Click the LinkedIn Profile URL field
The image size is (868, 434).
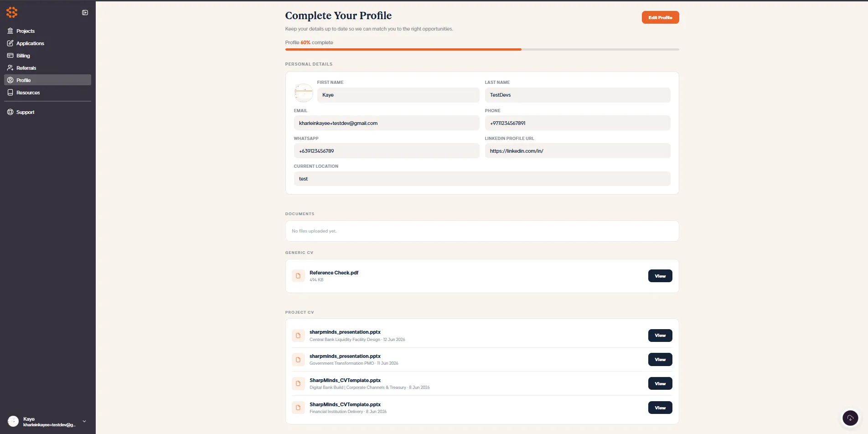(x=578, y=151)
